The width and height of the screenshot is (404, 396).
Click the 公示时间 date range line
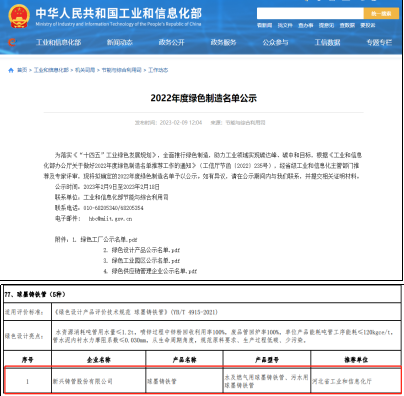tap(107, 187)
